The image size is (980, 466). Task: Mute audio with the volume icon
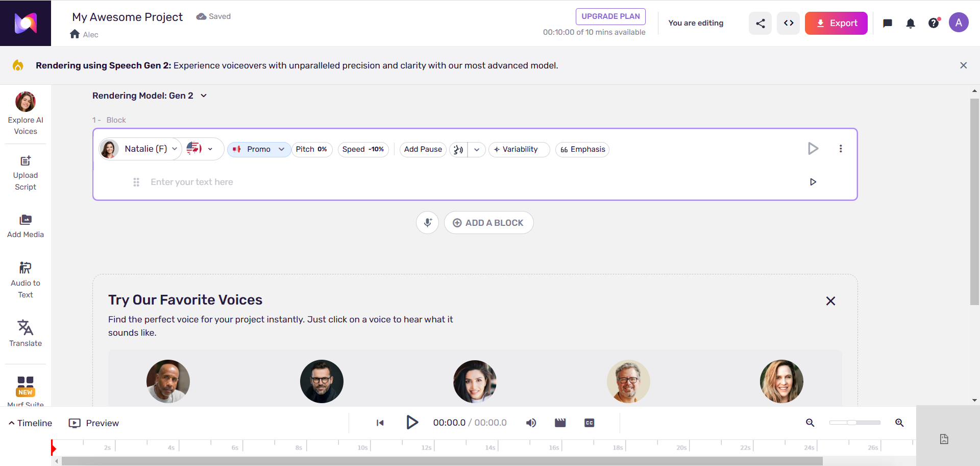[x=531, y=423]
